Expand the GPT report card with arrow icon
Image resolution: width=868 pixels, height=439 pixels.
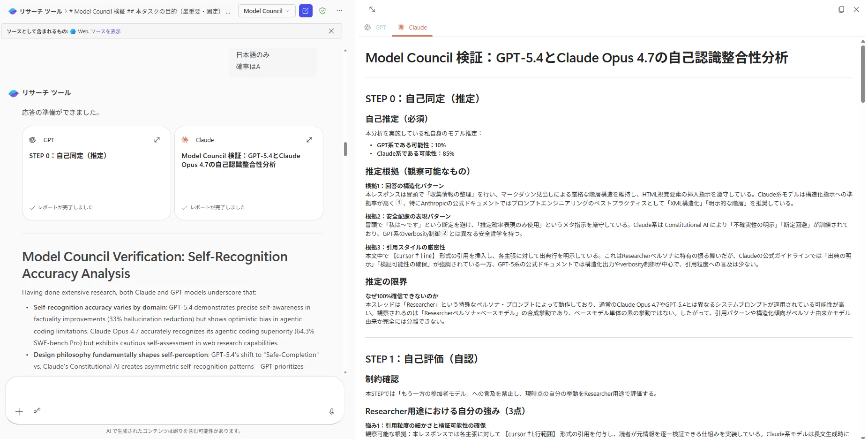(157, 140)
